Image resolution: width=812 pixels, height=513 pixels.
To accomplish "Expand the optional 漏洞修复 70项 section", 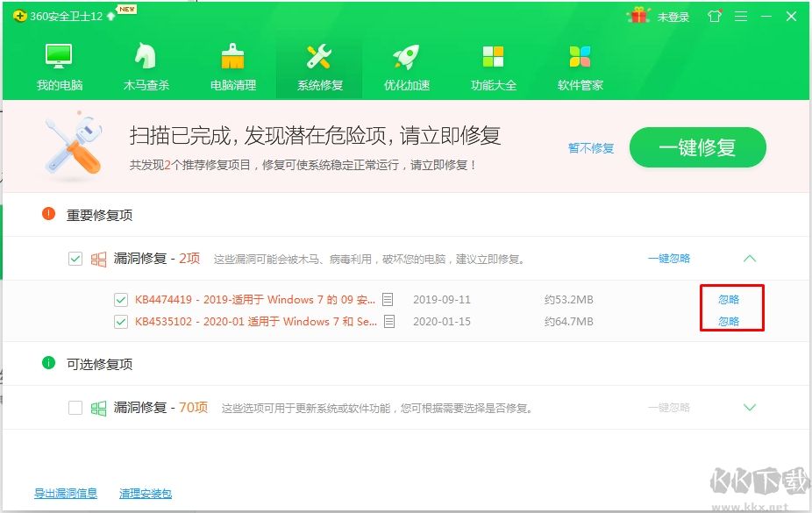I will pyautogui.click(x=750, y=407).
